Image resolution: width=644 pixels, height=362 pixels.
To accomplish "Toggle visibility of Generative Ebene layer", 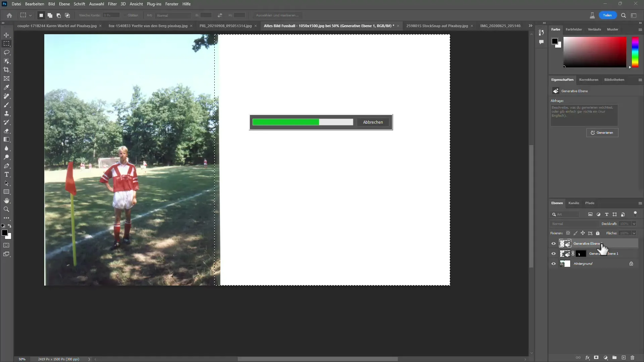I will point(553,243).
